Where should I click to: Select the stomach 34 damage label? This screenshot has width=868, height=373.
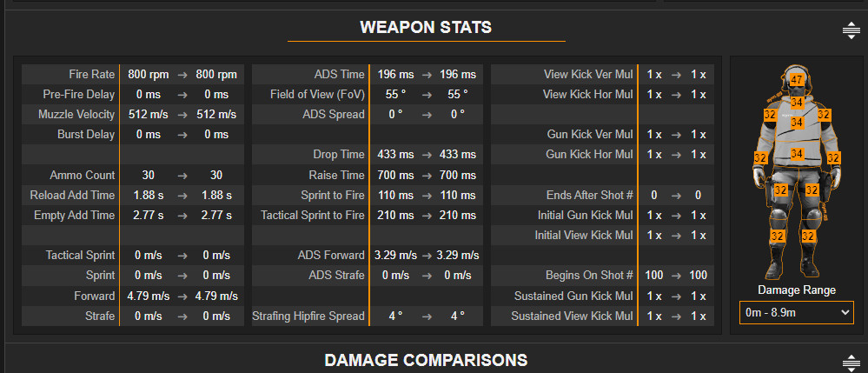coord(797,153)
